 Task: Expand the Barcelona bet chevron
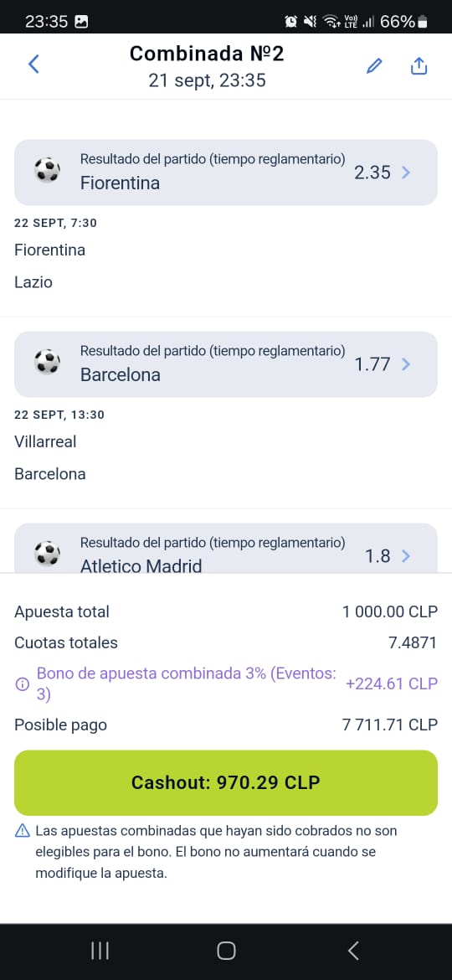[x=407, y=364]
